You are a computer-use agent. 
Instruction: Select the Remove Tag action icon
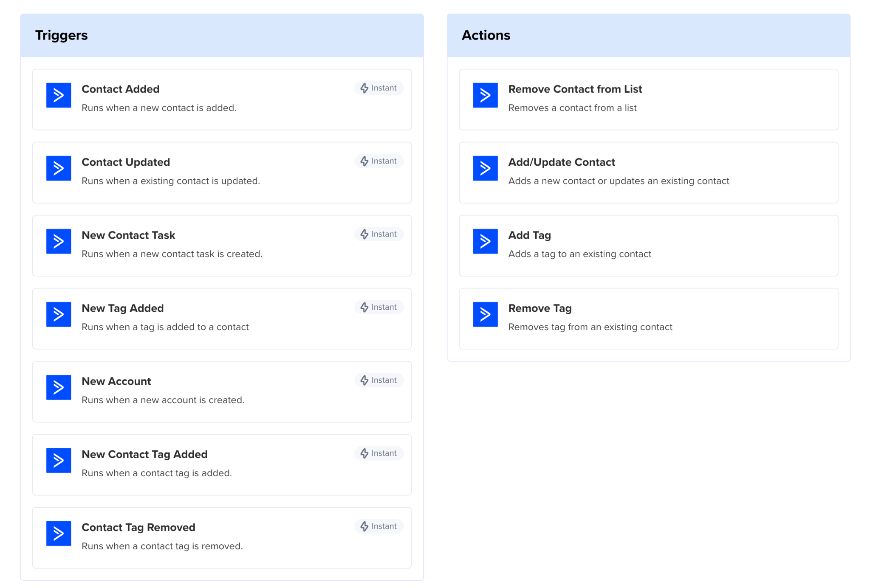[485, 314]
